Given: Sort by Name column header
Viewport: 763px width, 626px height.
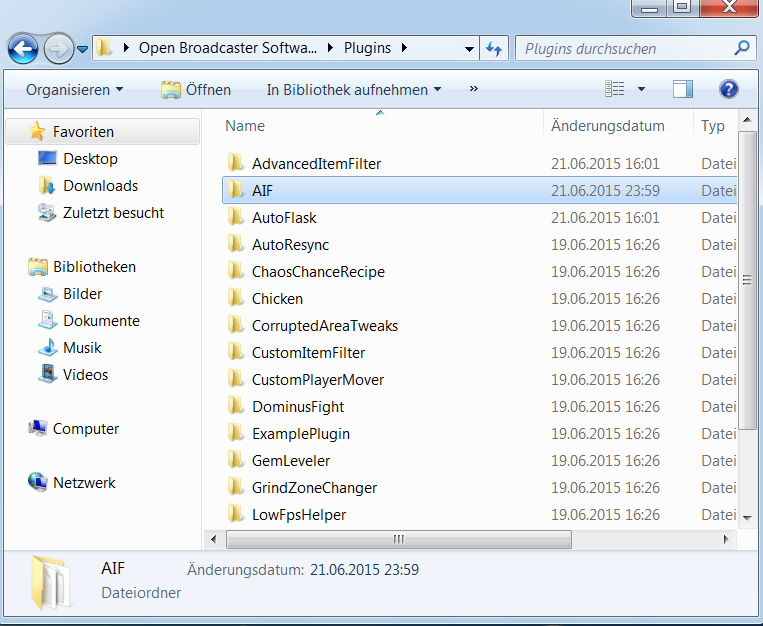Looking at the screenshot, I should click(245, 126).
